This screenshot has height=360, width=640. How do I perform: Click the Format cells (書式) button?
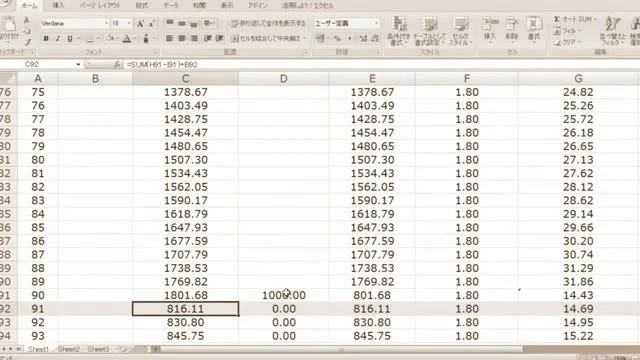tap(533, 29)
